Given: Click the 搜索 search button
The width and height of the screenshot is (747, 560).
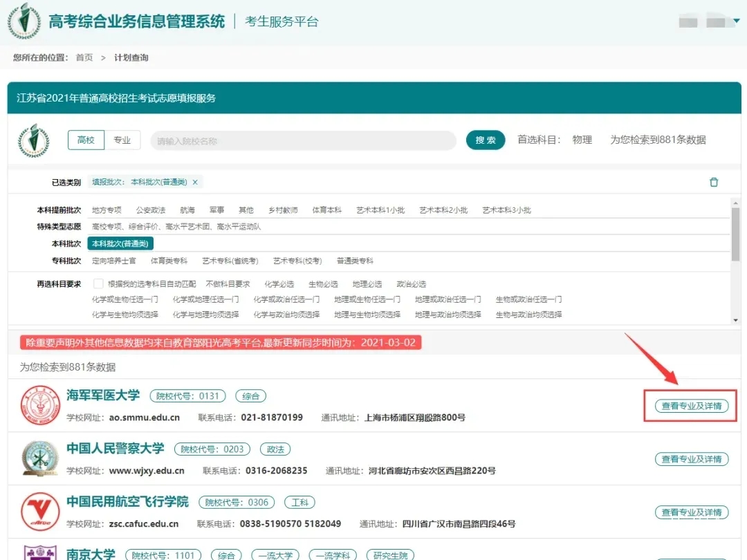Looking at the screenshot, I should tap(486, 140).
